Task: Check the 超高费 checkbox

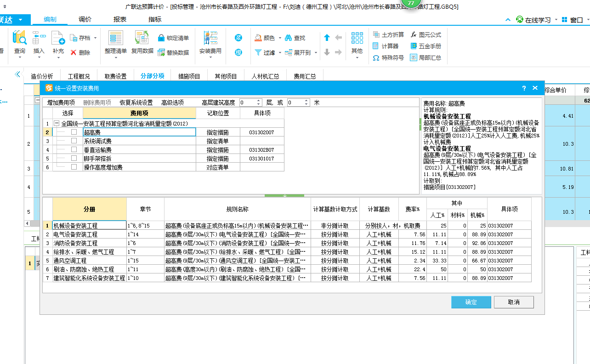Action: click(74, 132)
